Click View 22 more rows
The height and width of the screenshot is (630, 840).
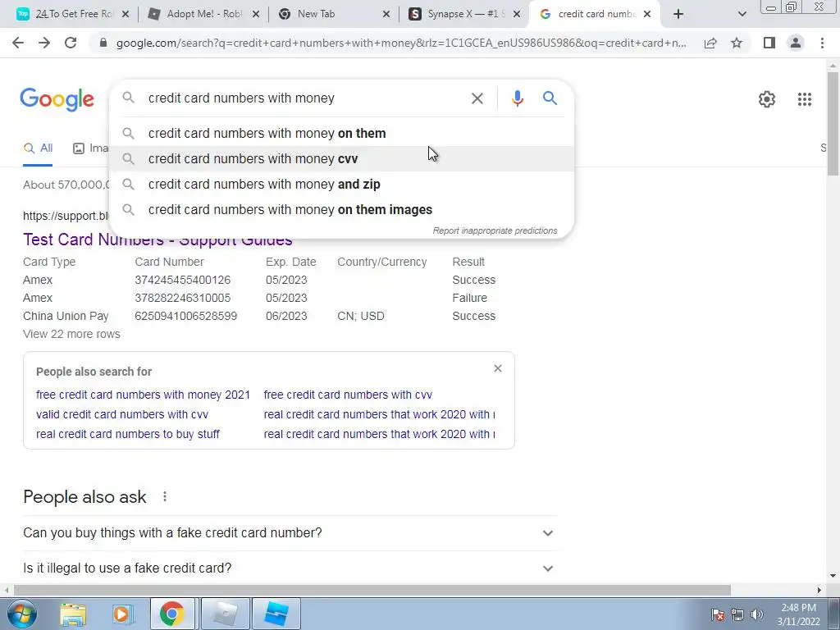click(71, 334)
